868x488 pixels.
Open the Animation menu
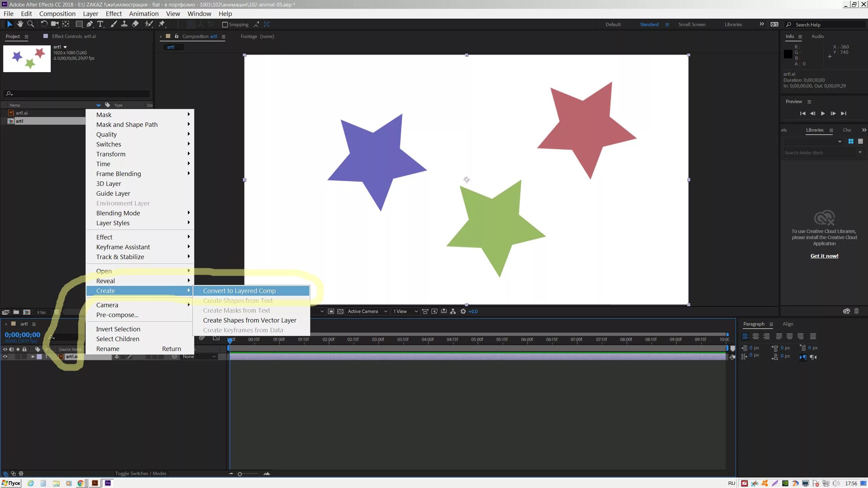[143, 14]
